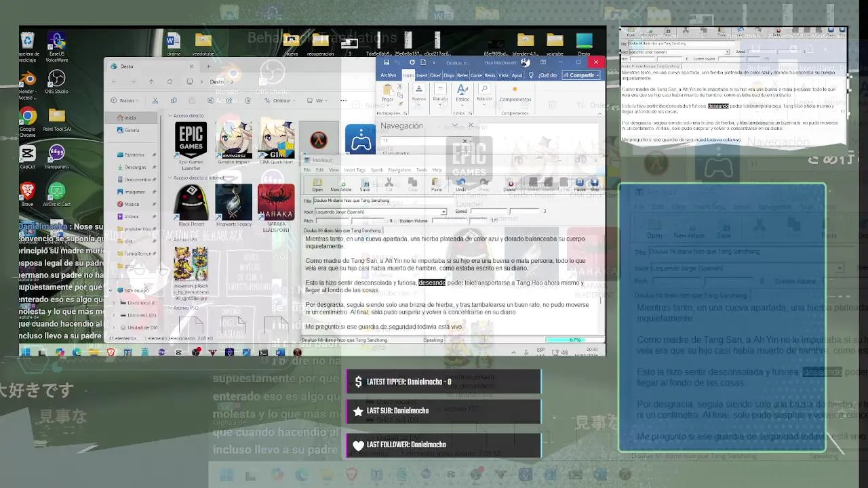Close the Desto tab in File Explorer

191,66
